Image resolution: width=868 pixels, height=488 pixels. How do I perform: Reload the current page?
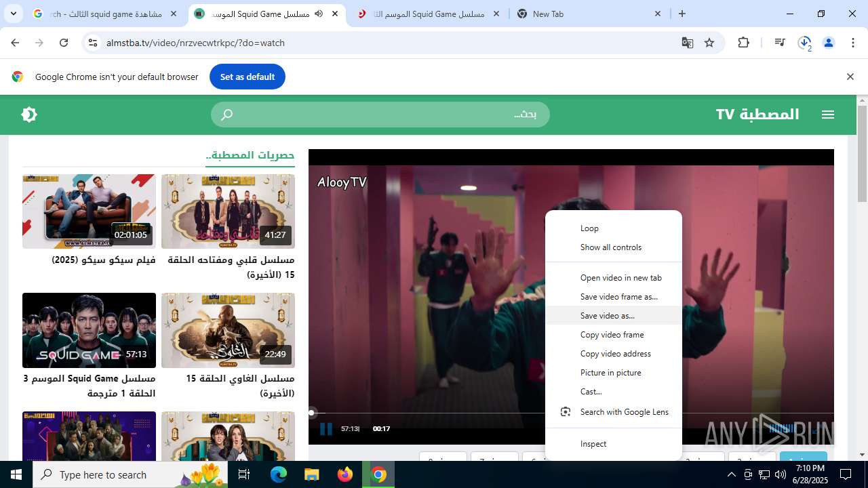[x=64, y=43]
